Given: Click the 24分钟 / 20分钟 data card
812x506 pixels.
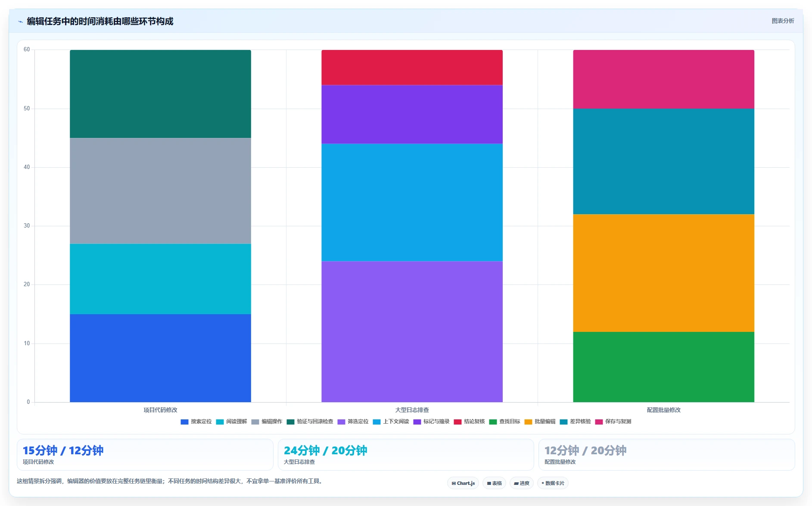Looking at the screenshot, I should coord(406,455).
